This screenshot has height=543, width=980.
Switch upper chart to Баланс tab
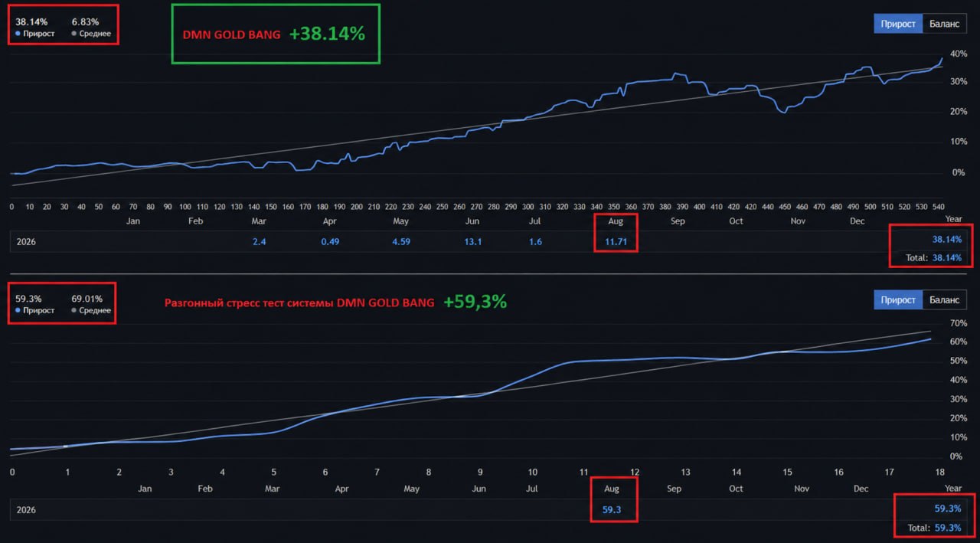944,24
